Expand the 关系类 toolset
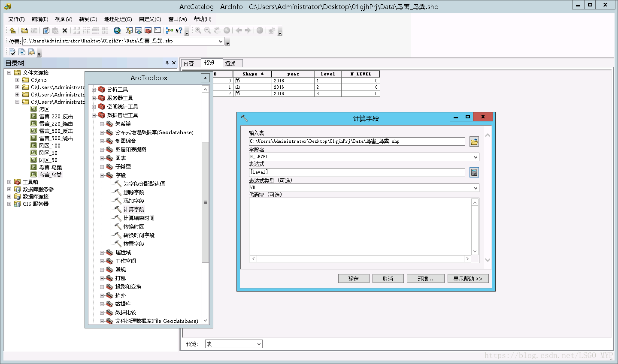This screenshot has height=364, width=618. tap(102, 124)
